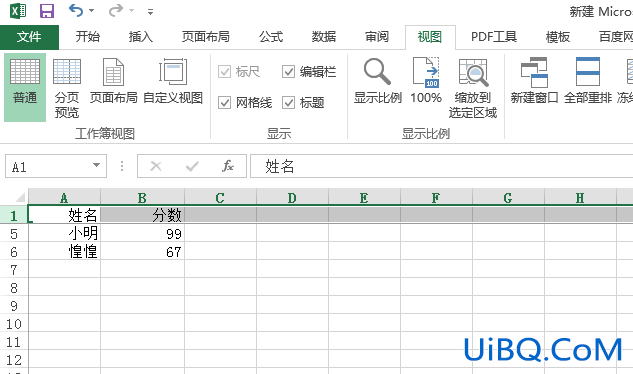Screen dimensions: 633x374
Task: Switch to the 开始 ribbon tab
Action: pyautogui.click(x=88, y=37)
